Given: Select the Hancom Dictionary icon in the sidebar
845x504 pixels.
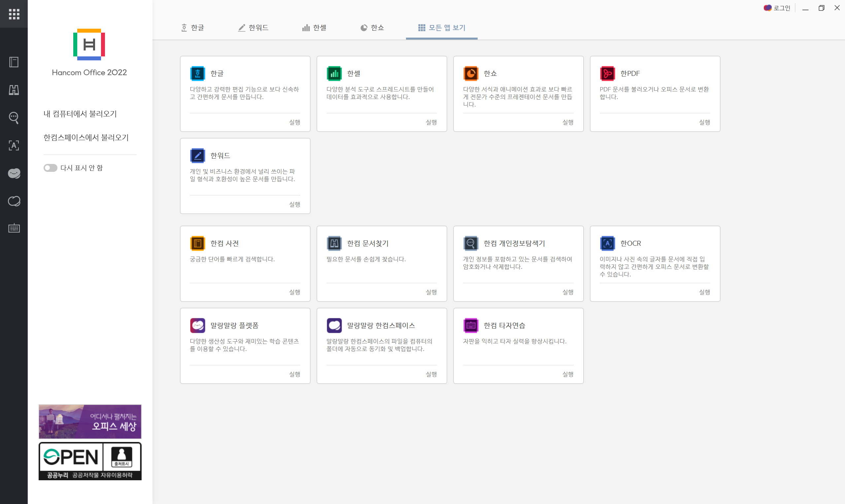Looking at the screenshot, I should [14, 62].
